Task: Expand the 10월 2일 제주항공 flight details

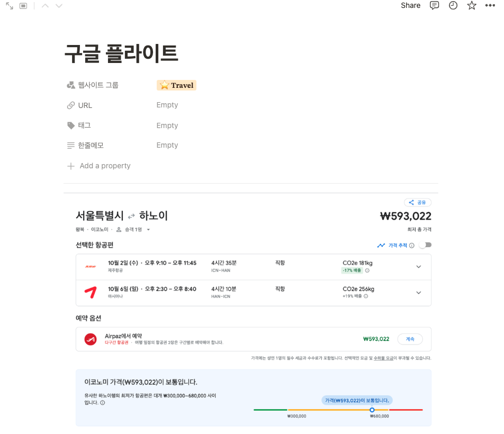Action: tap(418, 267)
